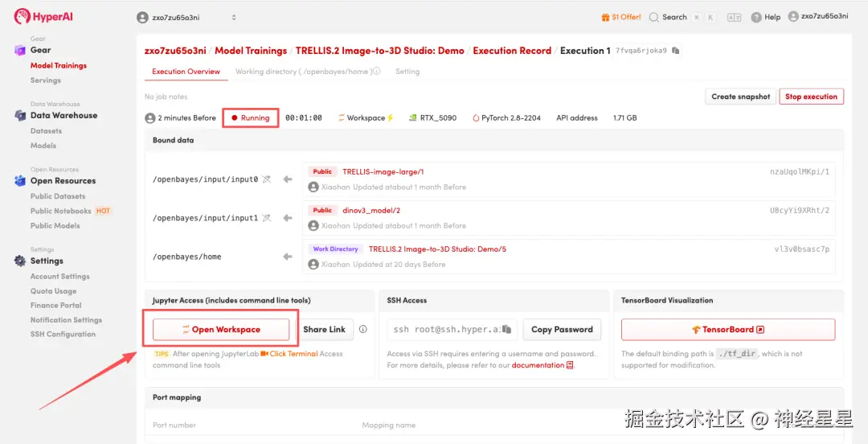
Task: Click the Help question mark icon
Action: coord(756,17)
